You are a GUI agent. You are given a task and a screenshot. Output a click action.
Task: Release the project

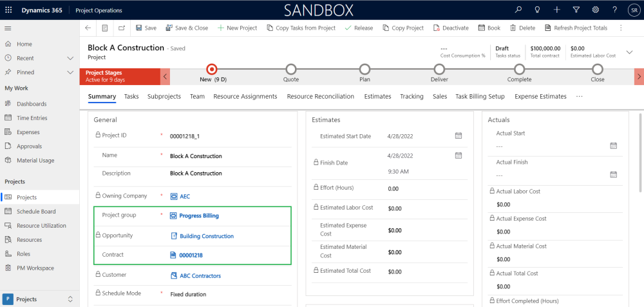(x=359, y=28)
